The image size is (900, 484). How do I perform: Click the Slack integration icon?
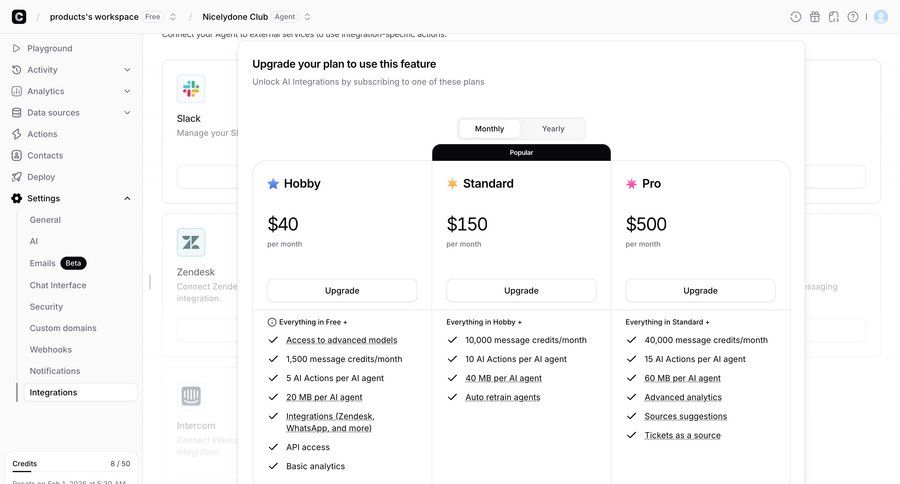(191, 89)
